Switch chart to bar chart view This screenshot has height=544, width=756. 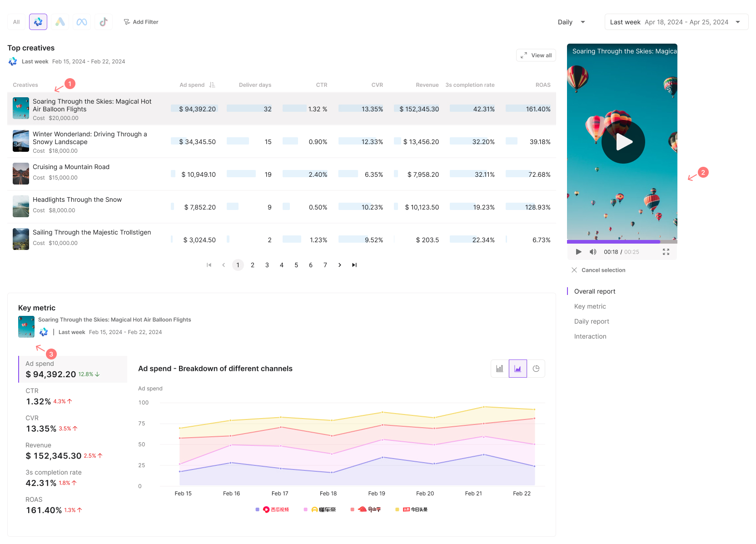click(500, 369)
